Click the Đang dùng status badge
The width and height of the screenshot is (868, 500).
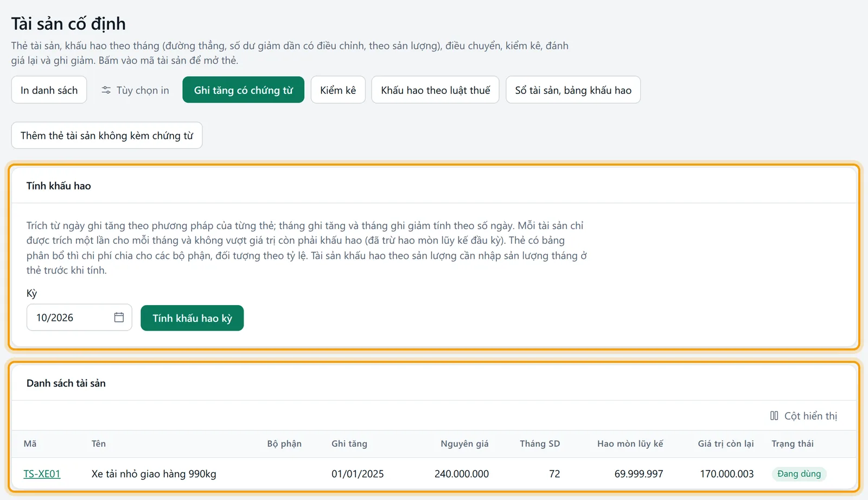click(x=799, y=474)
